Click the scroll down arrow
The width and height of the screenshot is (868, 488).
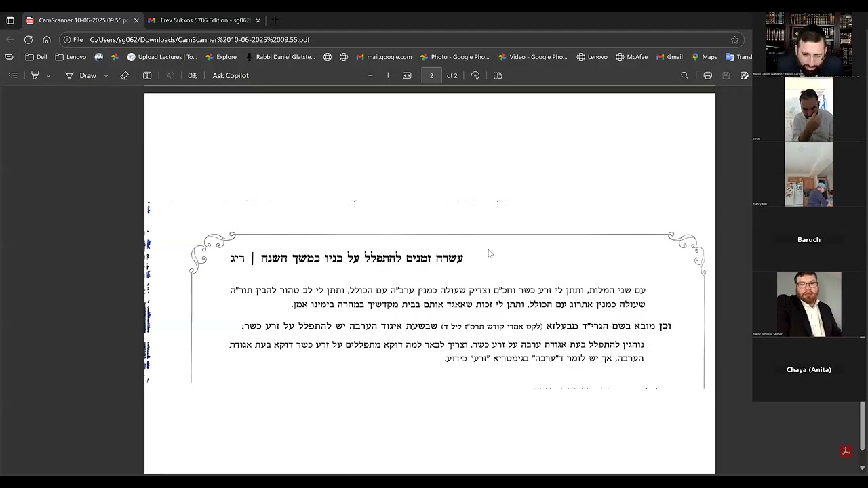coord(863,468)
